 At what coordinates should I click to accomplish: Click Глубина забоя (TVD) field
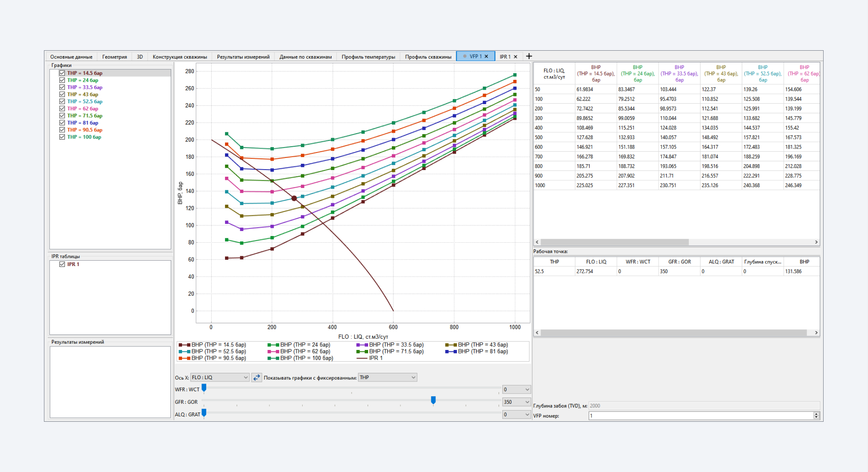pyautogui.click(x=704, y=406)
